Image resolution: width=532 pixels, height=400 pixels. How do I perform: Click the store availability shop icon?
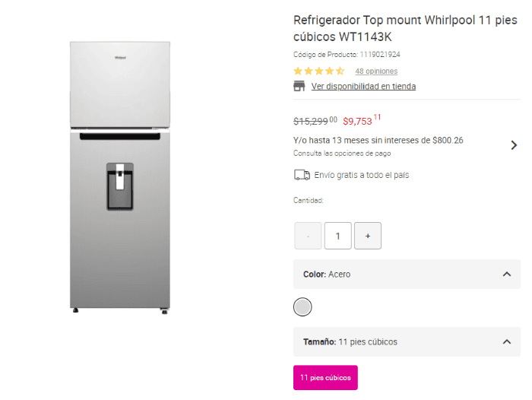click(299, 86)
